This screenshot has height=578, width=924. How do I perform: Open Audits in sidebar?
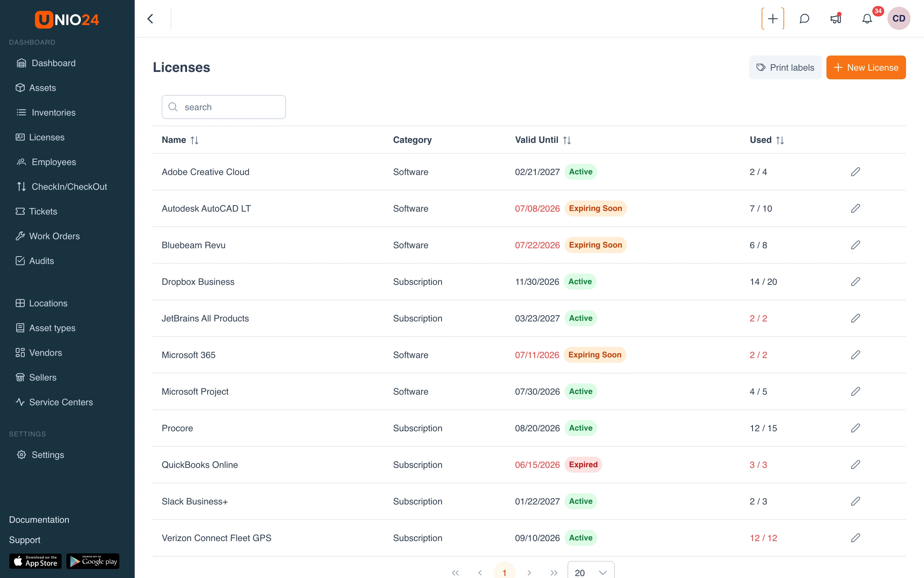coord(35,261)
